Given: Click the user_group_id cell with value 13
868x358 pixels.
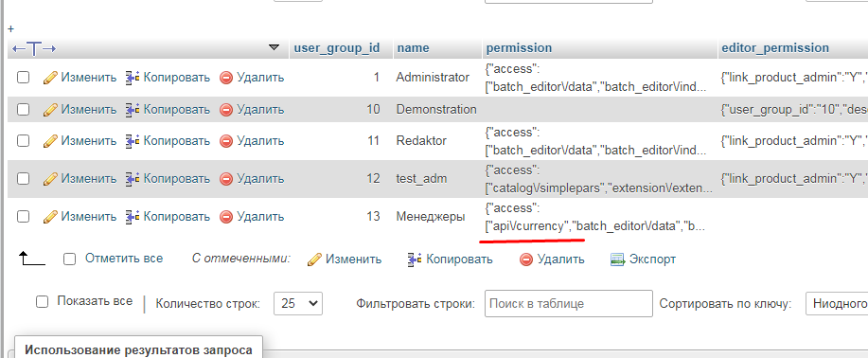Looking at the screenshot, I should coord(373,217).
